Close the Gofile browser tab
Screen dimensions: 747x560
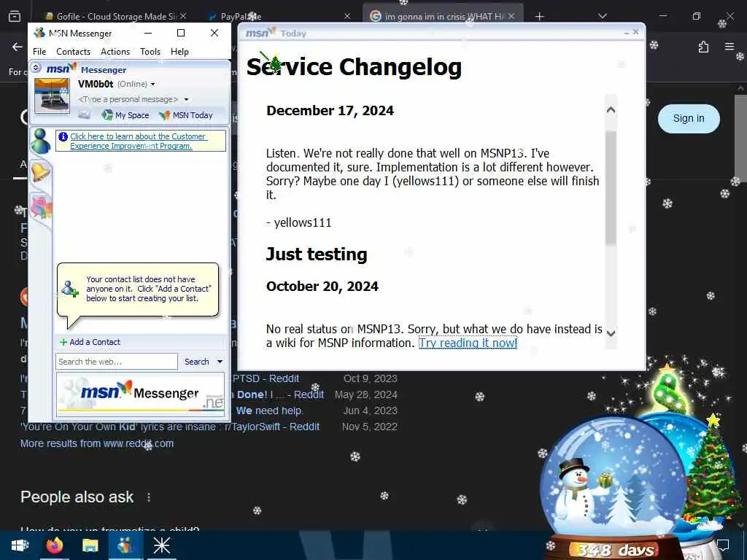point(183,16)
